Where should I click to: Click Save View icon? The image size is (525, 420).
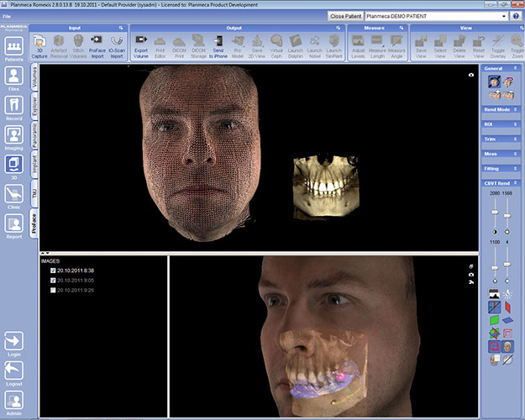[x=421, y=46]
